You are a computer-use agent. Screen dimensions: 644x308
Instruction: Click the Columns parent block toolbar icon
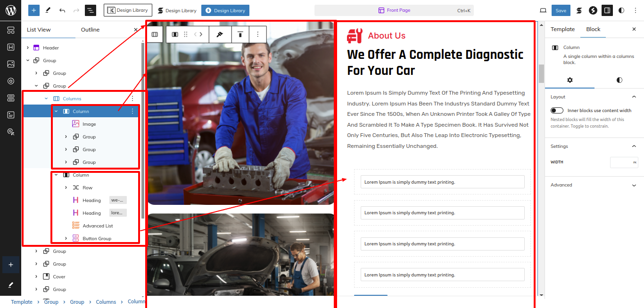[155, 34]
